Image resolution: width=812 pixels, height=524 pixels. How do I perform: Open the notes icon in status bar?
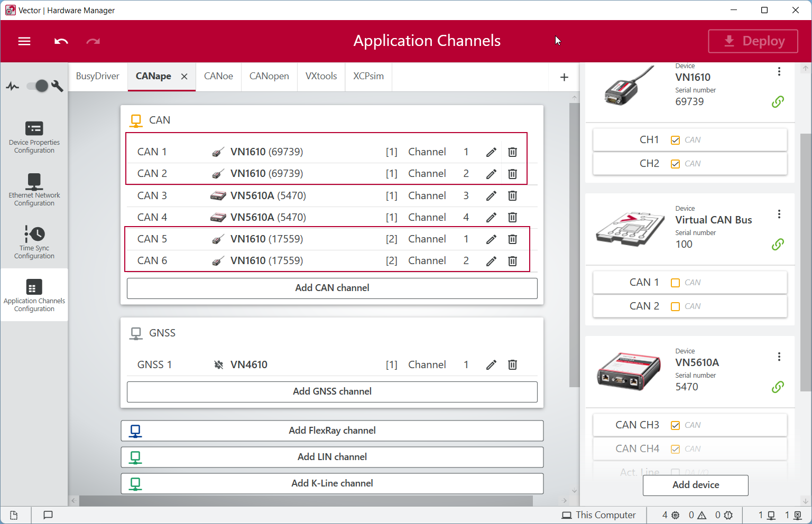tap(14, 515)
